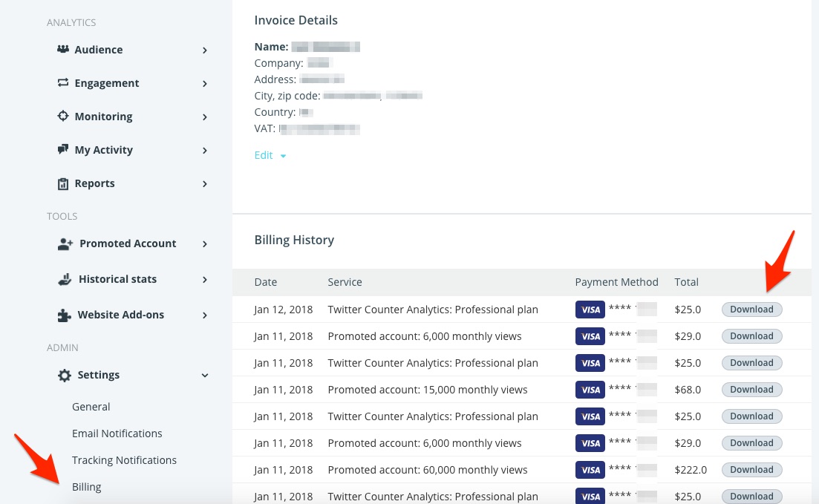
Task: Click the My Activity megaphone icon
Action: [63, 150]
